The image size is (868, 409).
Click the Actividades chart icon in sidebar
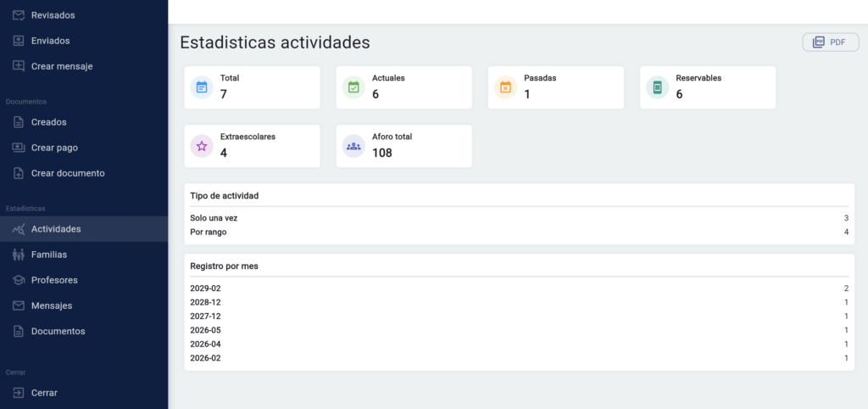click(19, 229)
